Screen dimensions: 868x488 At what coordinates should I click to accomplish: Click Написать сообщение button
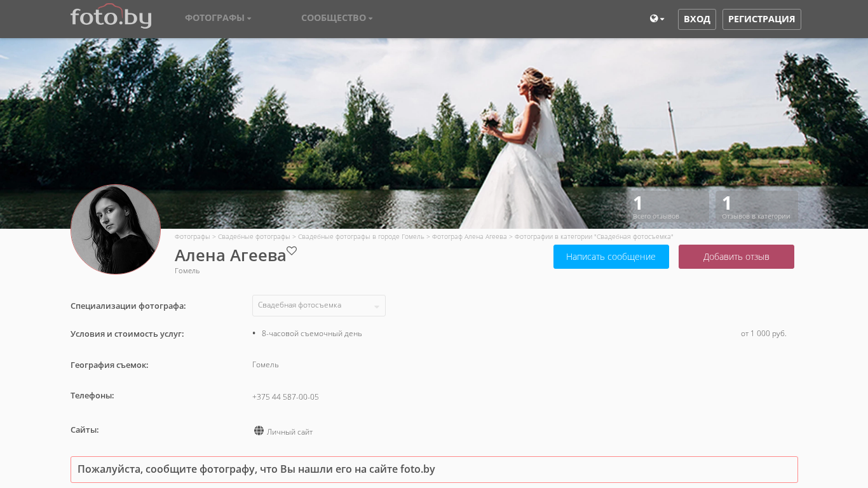coord(611,257)
